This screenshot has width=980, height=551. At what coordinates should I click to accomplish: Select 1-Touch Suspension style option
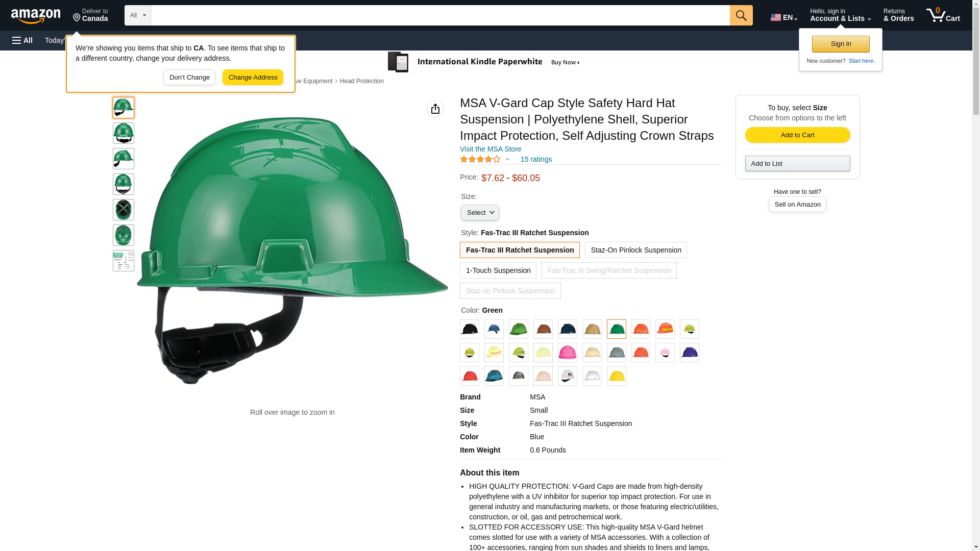(498, 270)
